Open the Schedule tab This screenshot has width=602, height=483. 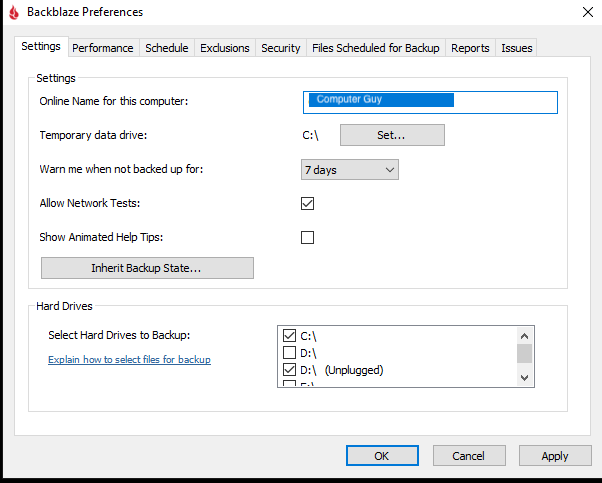click(167, 48)
